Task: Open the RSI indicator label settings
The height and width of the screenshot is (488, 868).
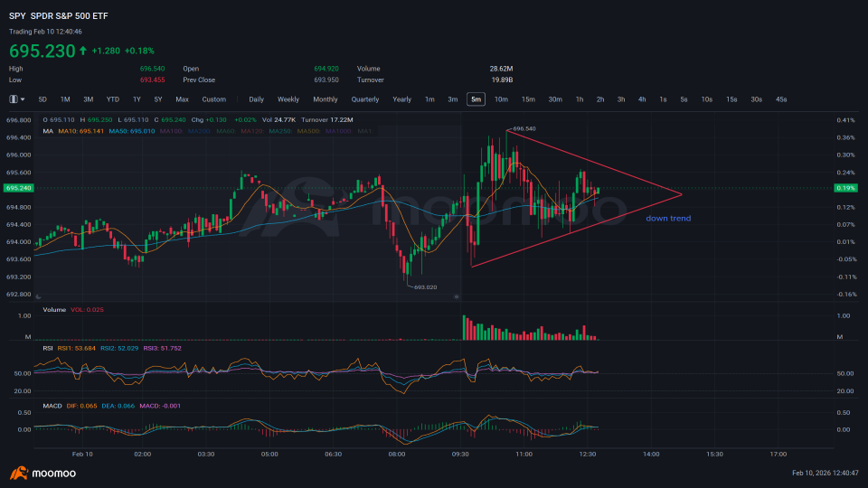Action: (x=48, y=348)
